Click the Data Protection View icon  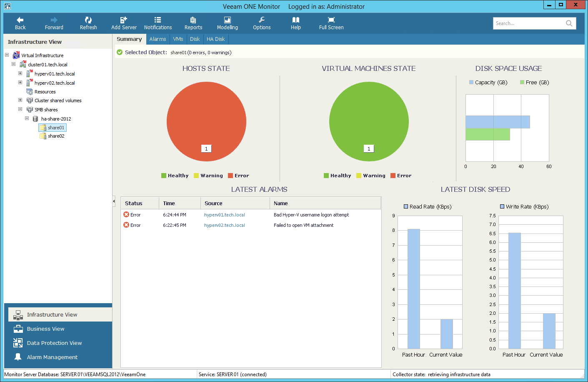18,343
